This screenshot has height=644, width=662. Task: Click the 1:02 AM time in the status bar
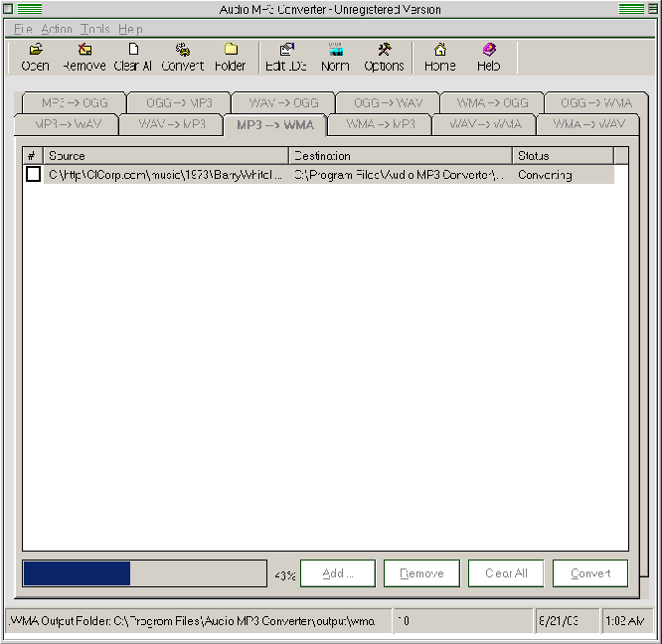coord(625,621)
